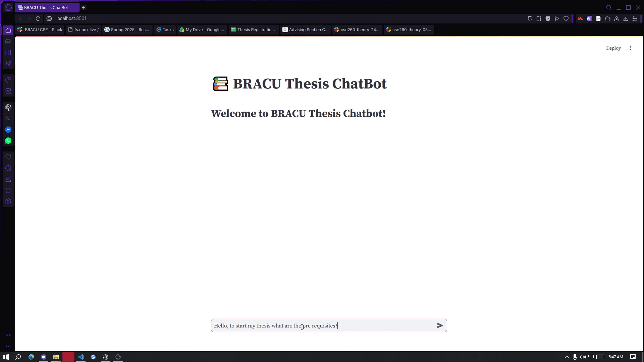Open the extensions puzzle icon in toolbar
The image size is (644, 362).
[x=607, y=18]
